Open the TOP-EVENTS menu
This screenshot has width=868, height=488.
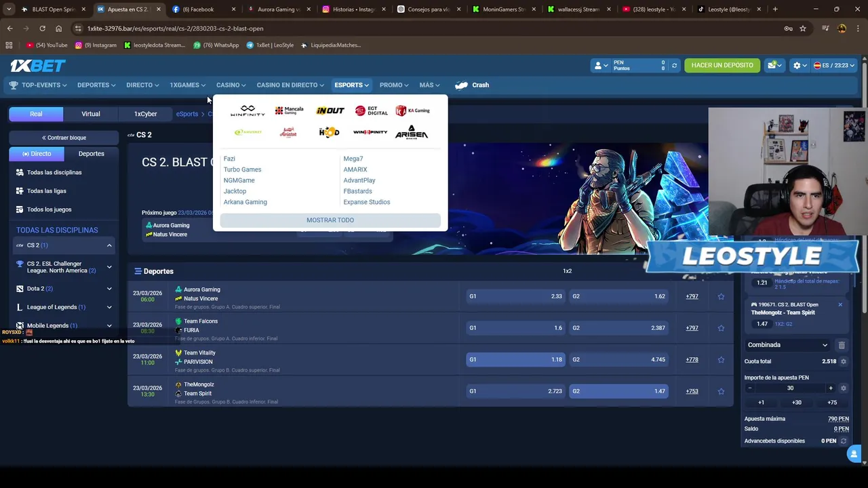pos(38,85)
